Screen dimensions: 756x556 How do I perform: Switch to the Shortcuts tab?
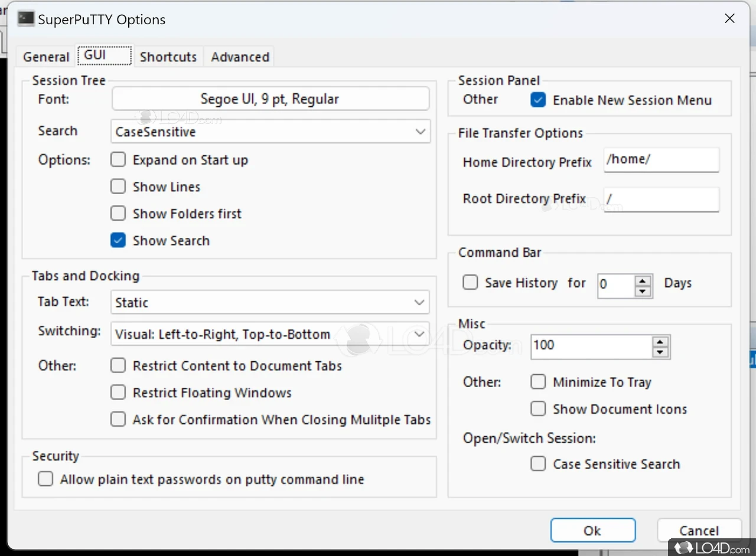[168, 57]
